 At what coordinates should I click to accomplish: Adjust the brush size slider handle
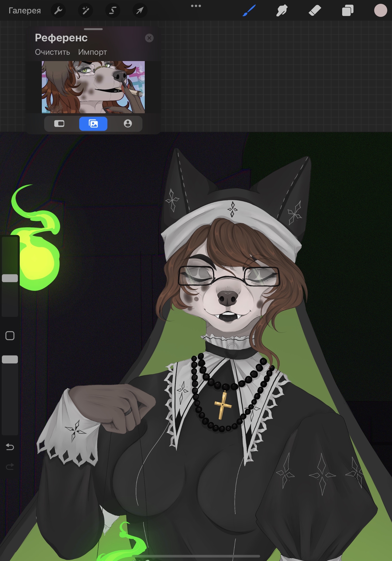coord(10,278)
